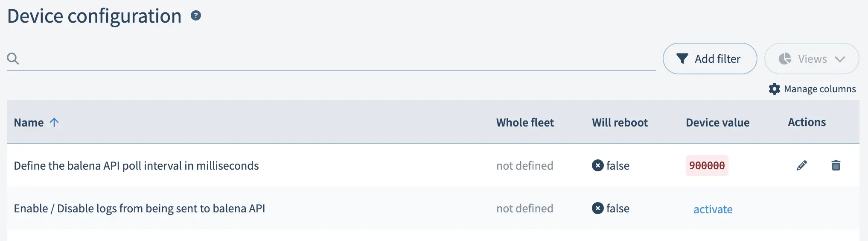
Task: Click the pie chart Views icon
Action: 785,59
